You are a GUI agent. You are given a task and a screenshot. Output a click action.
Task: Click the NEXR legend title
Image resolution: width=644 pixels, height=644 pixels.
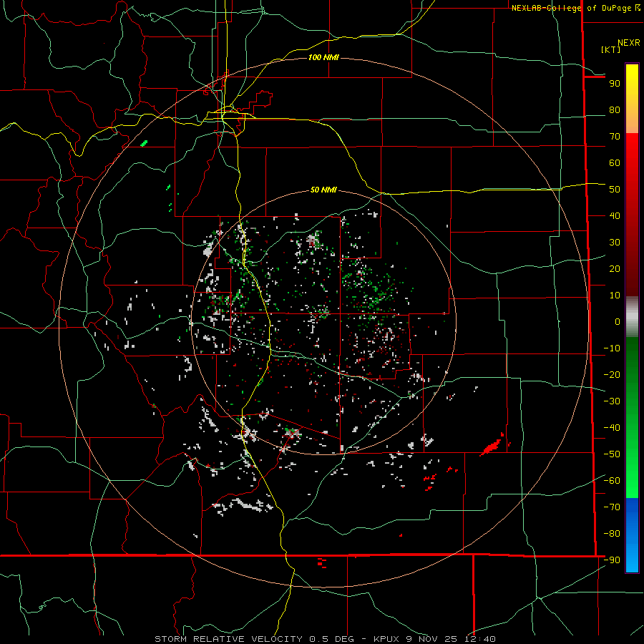629,43
